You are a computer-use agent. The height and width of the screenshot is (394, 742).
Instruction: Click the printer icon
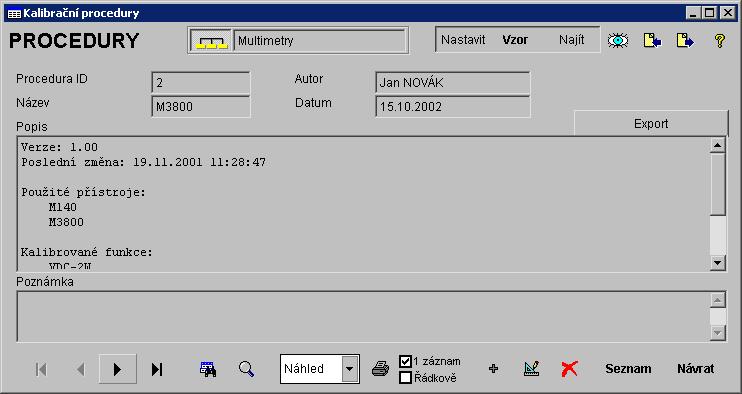tap(380, 368)
